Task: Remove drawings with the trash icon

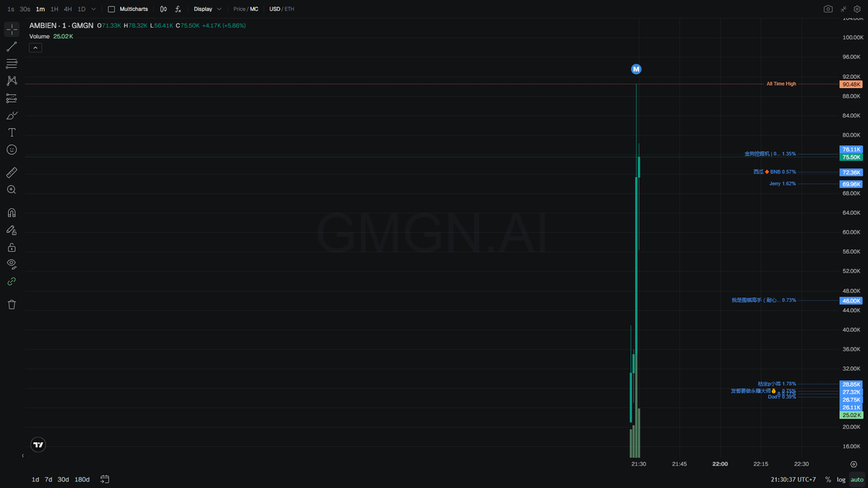Action: point(12,304)
